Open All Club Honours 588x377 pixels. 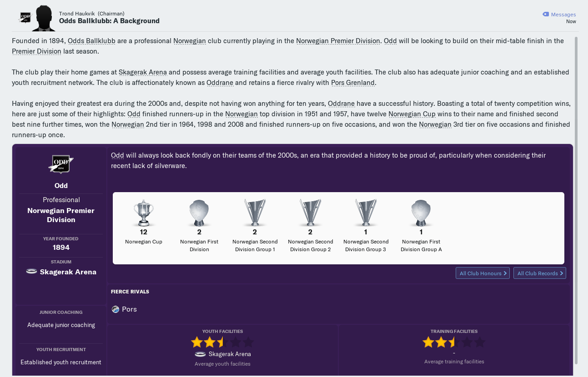point(482,273)
